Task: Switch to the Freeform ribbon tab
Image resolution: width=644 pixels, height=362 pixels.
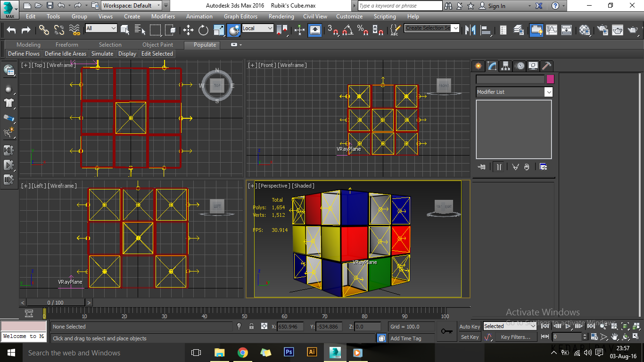Action: tap(67, 45)
